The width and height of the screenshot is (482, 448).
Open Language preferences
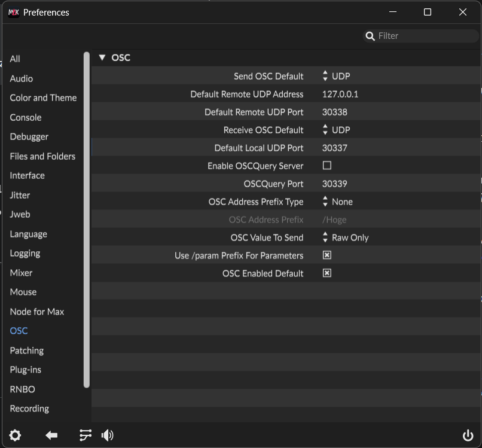click(x=28, y=234)
